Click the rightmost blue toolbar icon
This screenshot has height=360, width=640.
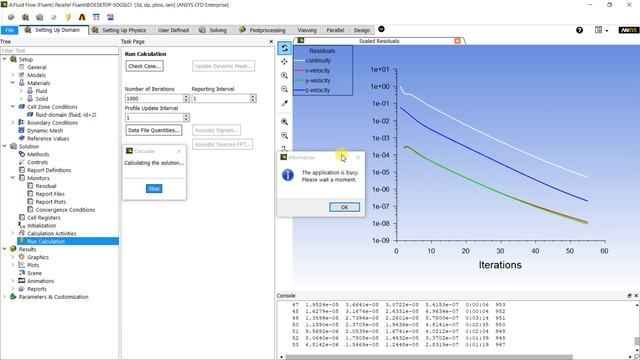pos(110,17)
